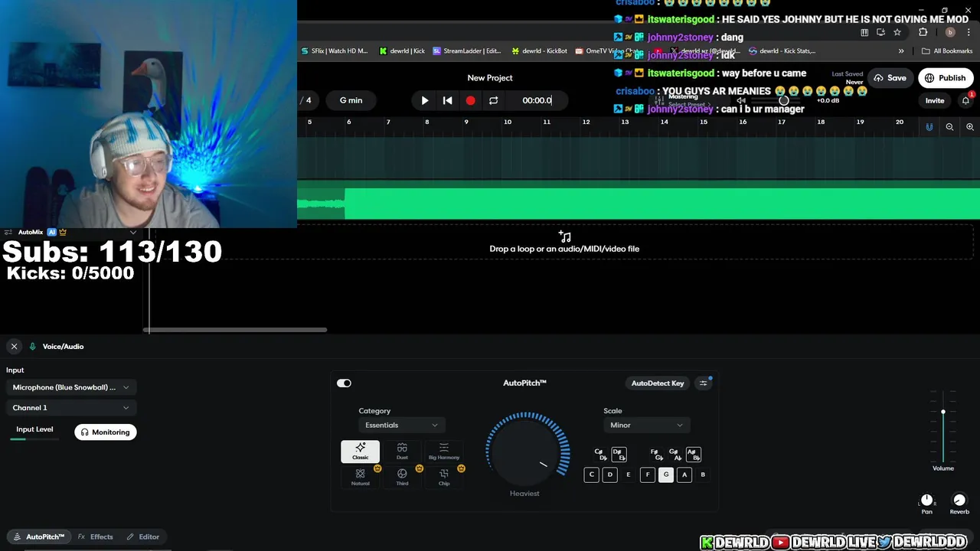
Task: Toggle the F#/Gb note key
Action: 656,455
